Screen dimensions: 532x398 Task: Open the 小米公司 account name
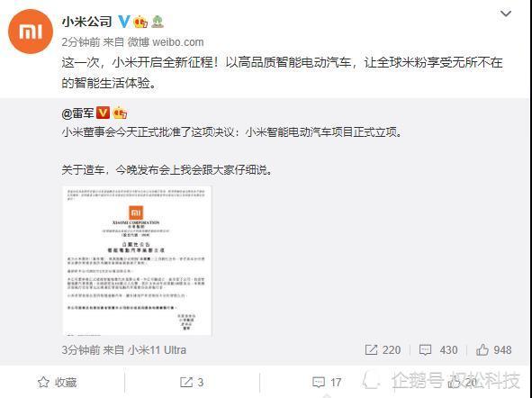click(86, 22)
